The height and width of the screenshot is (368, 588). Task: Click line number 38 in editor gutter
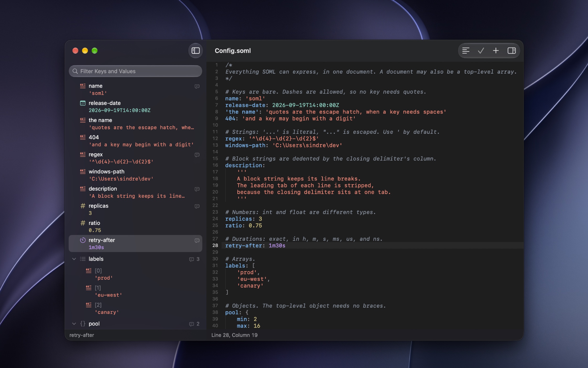pos(215,312)
